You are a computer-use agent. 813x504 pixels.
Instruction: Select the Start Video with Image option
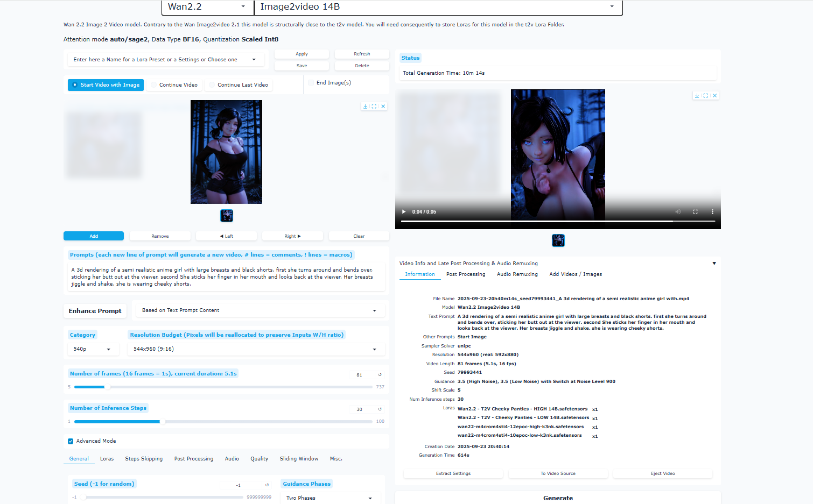click(x=106, y=85)
